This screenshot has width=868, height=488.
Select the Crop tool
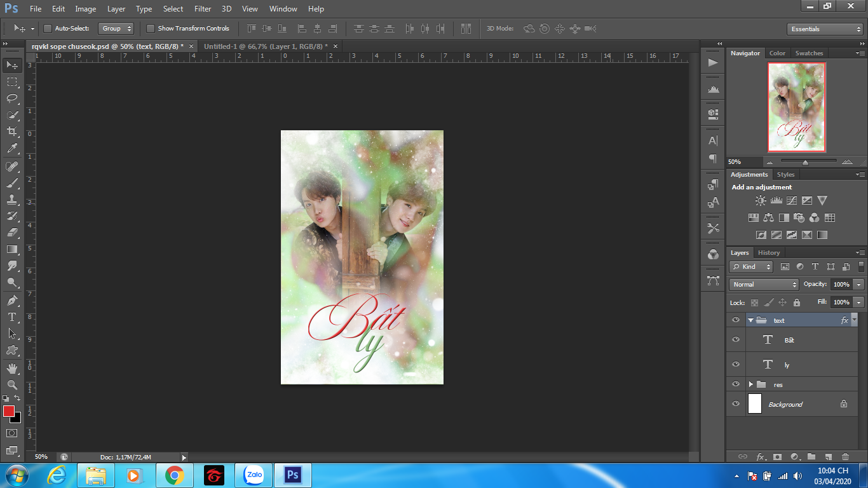click(12, 132)
